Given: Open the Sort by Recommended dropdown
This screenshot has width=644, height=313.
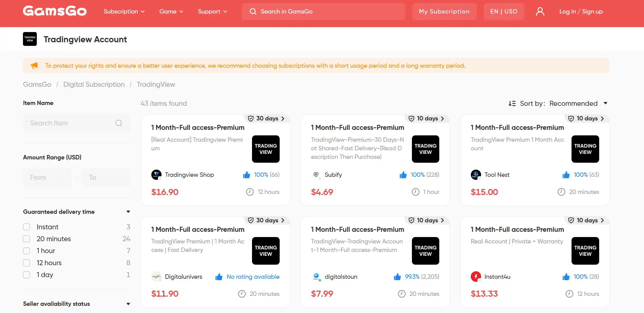Looking at the screenshot, I should [578, 103].
